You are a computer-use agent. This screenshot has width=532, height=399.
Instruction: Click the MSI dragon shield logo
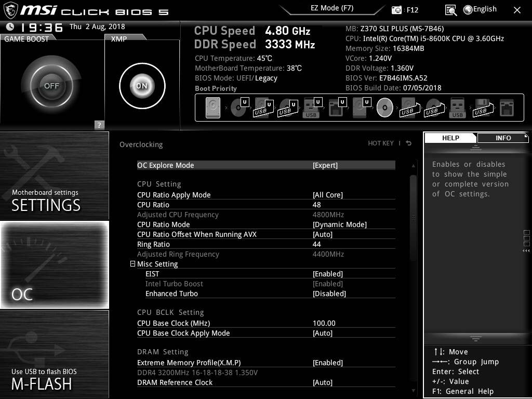tap(10, 10)
